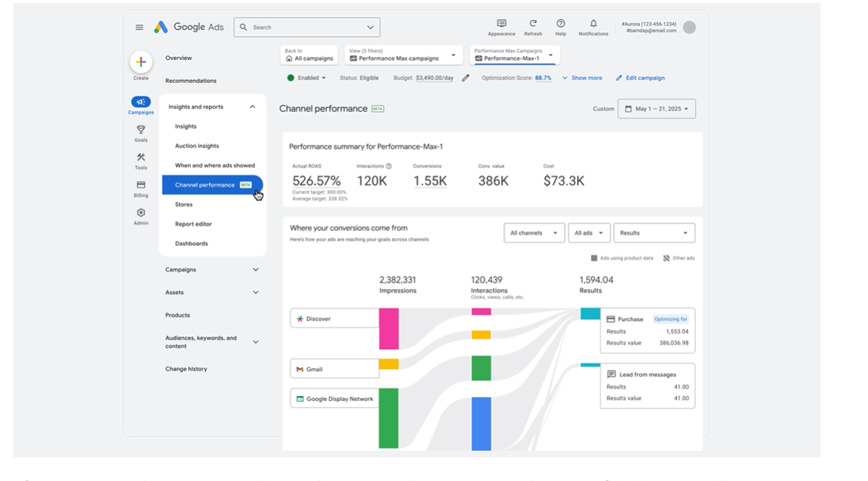Click Edit campaign link
The image size is (868, 481).
[x=640, y=78]
